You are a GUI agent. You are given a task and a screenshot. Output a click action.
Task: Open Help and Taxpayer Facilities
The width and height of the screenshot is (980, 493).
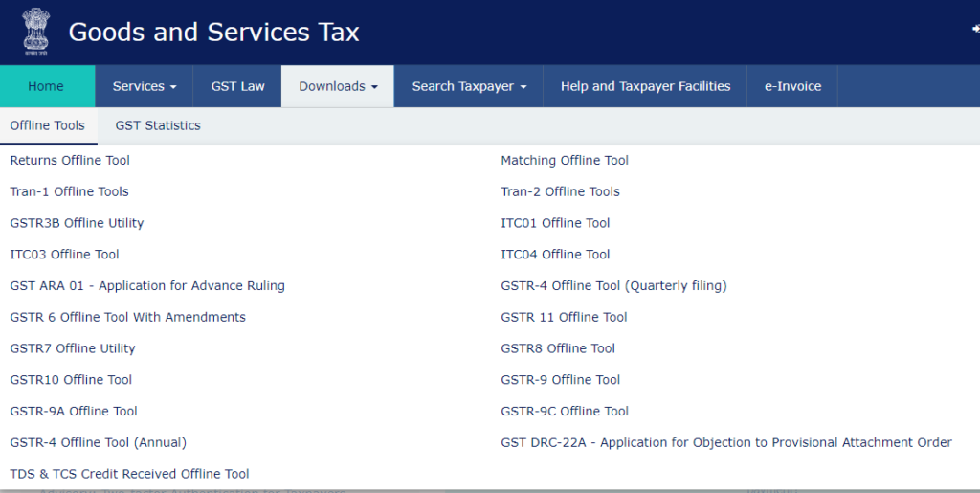point(645,86)
